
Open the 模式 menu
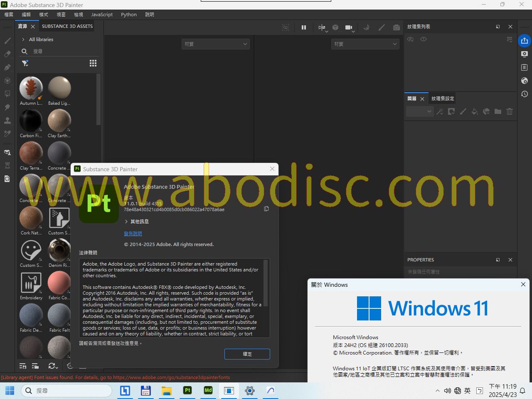(44, 15)
